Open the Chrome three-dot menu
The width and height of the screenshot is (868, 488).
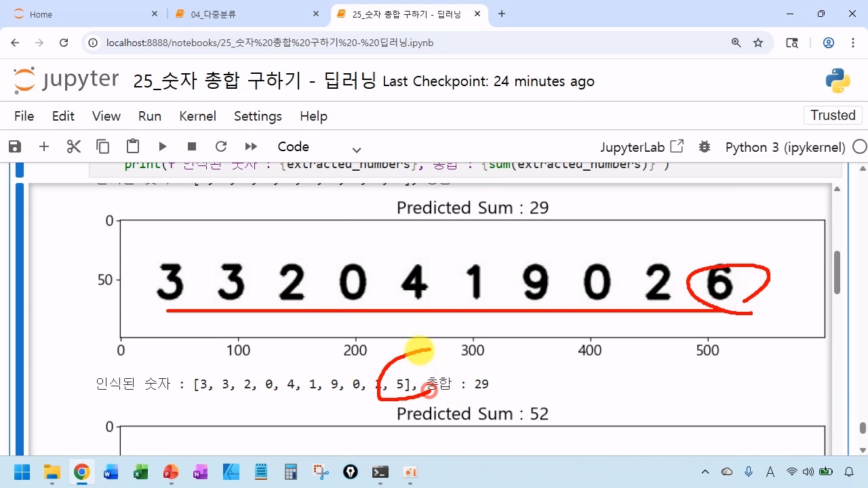[x=853, y=43]
